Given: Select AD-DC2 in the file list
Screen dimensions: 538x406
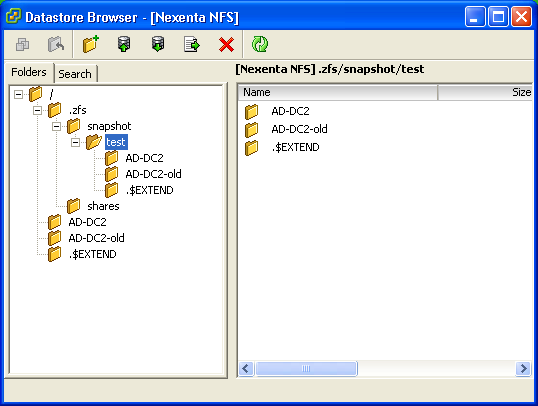Looking at the screenshot, I should point(290,111).
